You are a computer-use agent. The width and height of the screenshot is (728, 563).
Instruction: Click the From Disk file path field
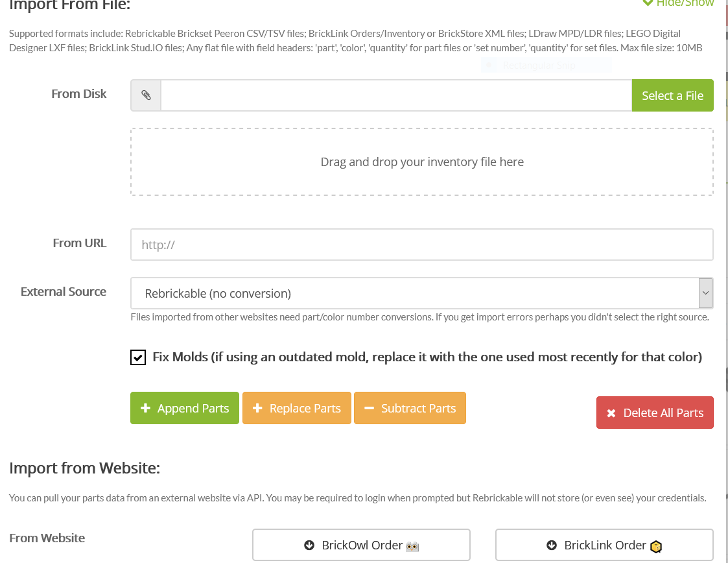coord(395,95)
